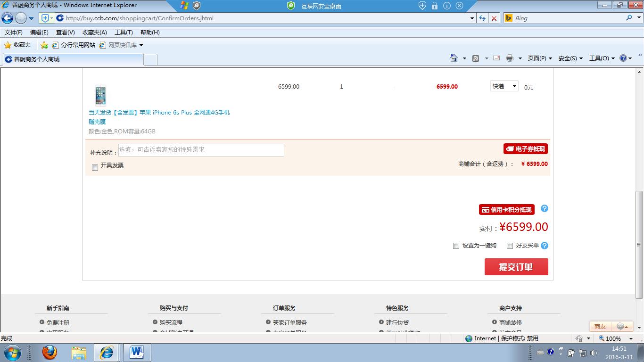The image size is (644, 362).
Task: Open the 帮助(H) menu
Action: point(150,33)
